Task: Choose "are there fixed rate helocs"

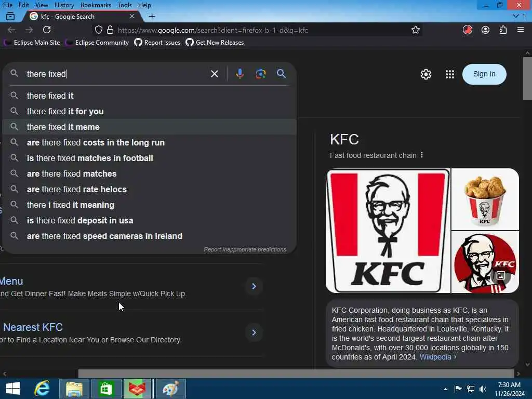Action: click(x=149, y=189)
